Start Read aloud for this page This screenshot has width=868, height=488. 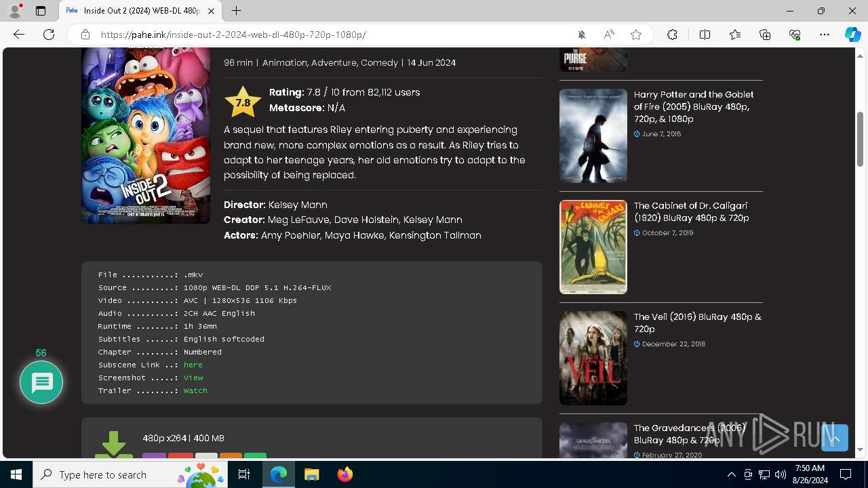(609, 35)
